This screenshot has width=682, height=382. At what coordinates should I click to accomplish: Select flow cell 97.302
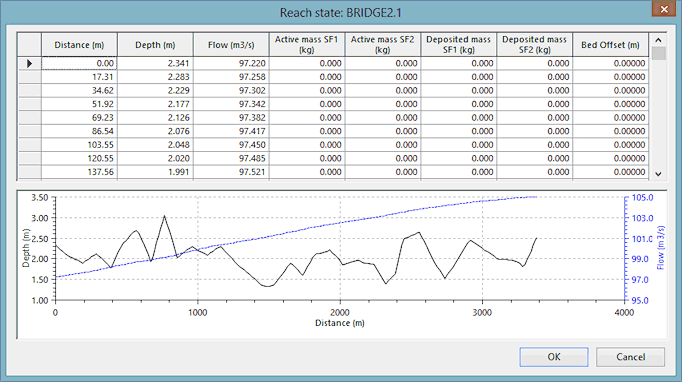pos(231,90)
